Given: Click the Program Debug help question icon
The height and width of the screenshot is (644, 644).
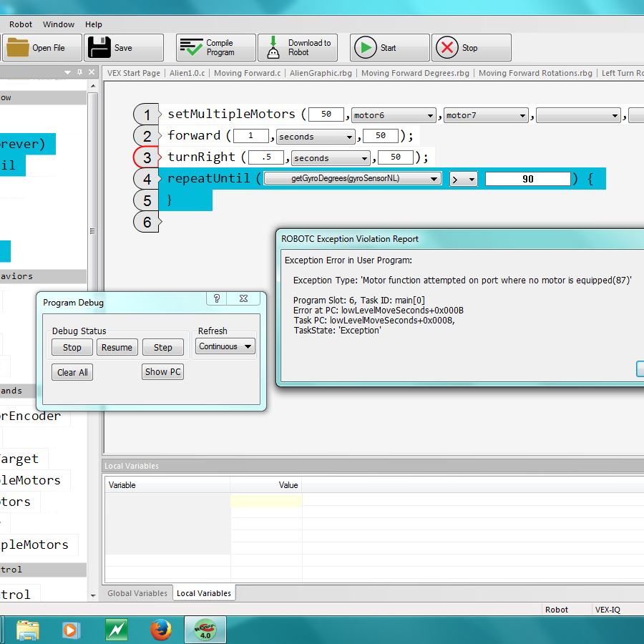Looking at the screenshot, I should coord(217,298).
